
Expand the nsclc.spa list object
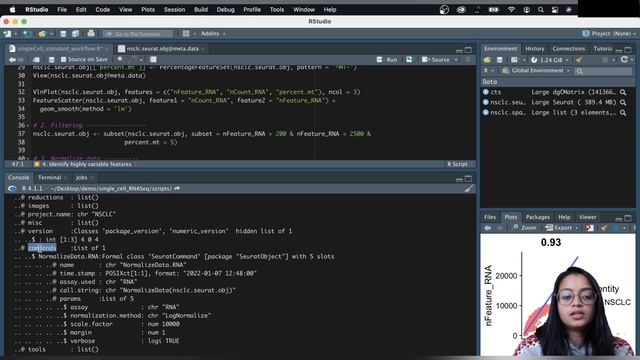pos(486,113)
